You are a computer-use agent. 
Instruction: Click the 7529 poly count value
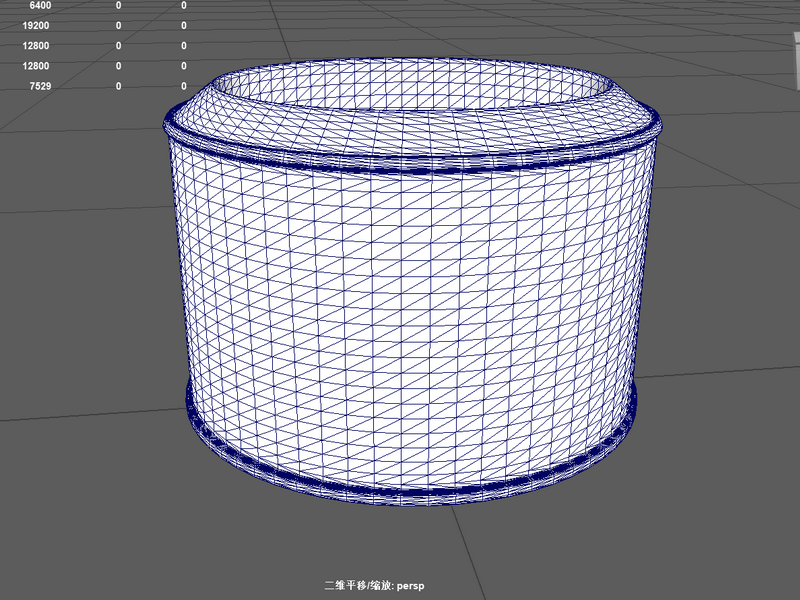pyautogui.click(x=40, y=86)
